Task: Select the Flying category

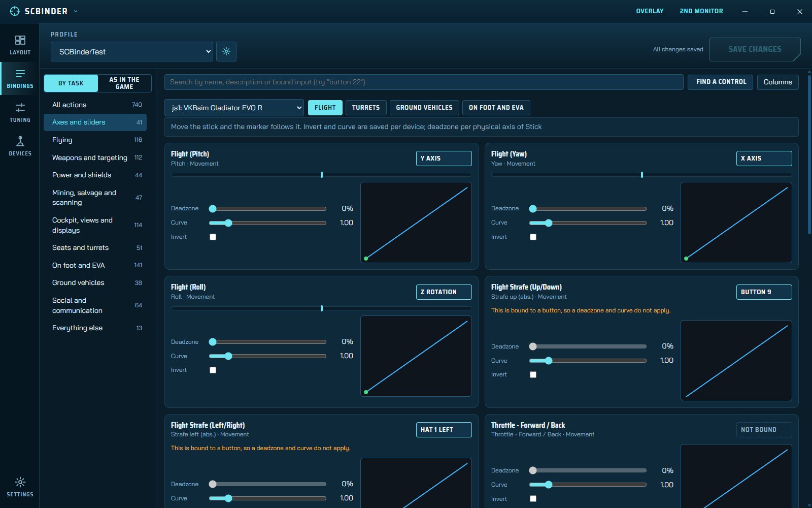Action: [95, 140]
